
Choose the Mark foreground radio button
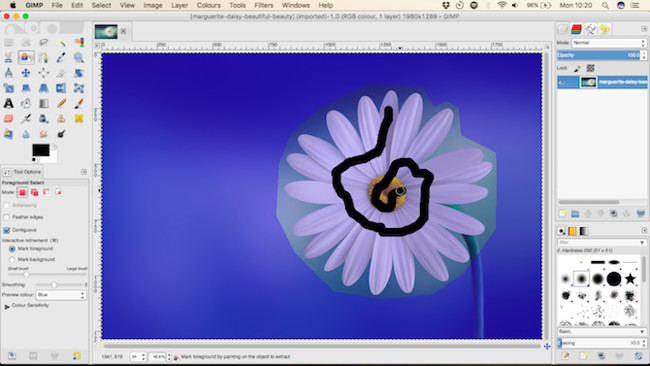tap(12, 249)
